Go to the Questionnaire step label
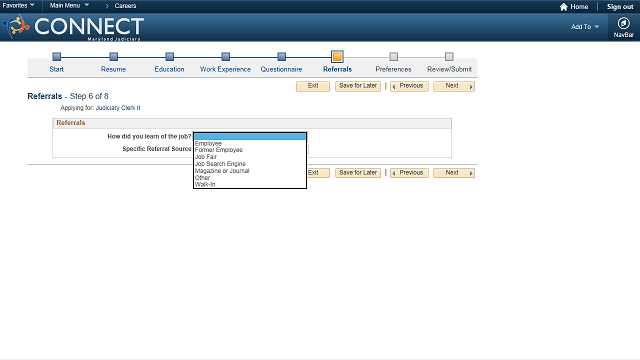 click(281, 69)
